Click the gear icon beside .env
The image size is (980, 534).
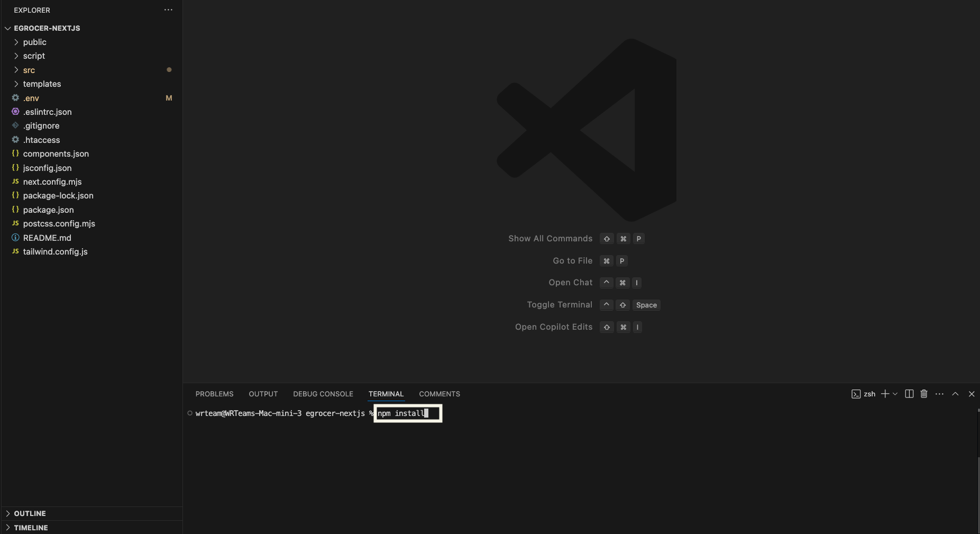coord(15,97)
